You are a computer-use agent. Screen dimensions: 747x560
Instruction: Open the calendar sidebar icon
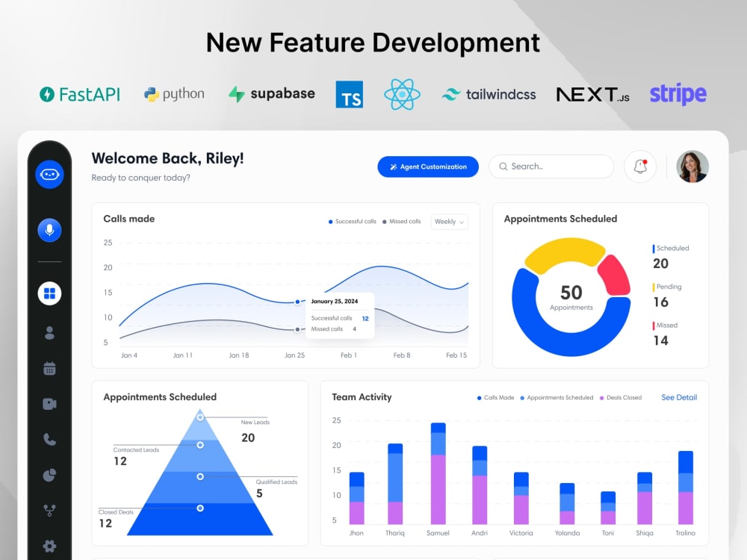(x=49, y=368)
